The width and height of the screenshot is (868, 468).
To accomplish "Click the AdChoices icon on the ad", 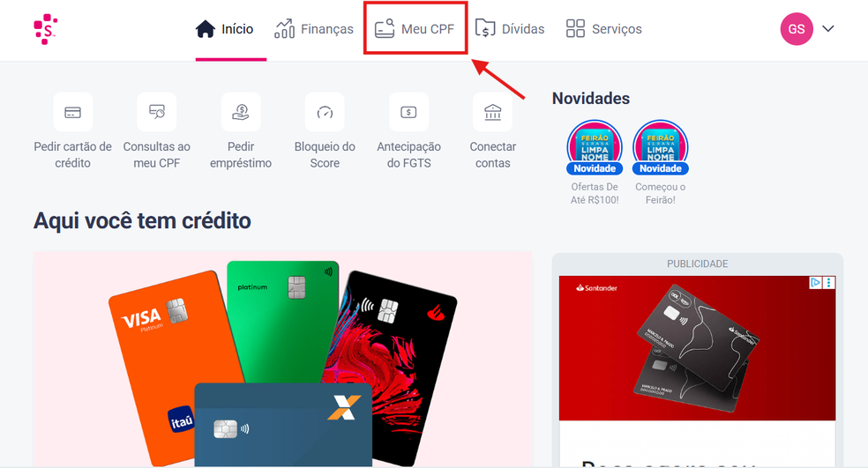I will [x=815, y=283].
